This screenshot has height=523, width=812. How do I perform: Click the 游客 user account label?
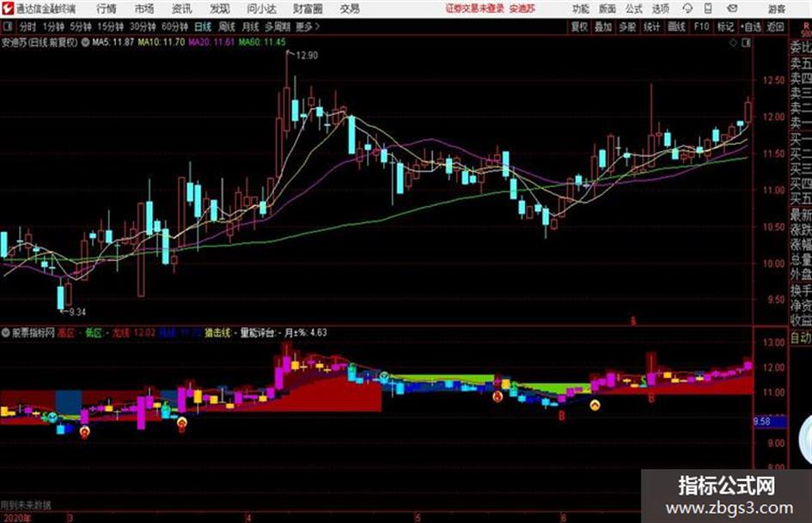click(x=776, y=9)
